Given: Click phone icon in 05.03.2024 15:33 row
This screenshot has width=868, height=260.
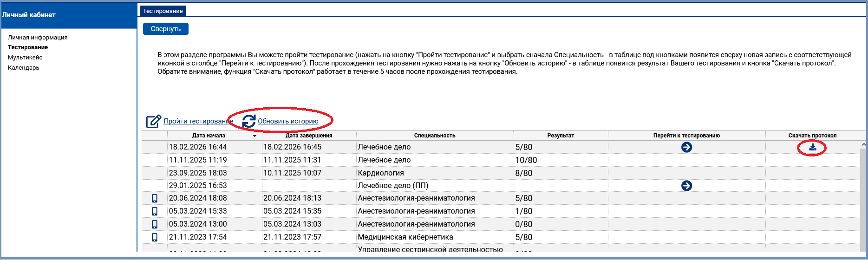Looking at the screenshot, I should tap(155, 211).
